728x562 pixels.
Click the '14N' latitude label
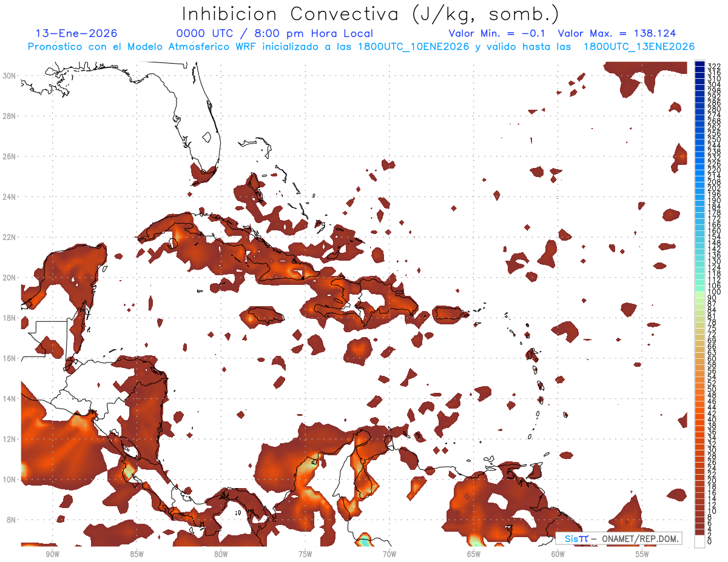tap(10, 399)
